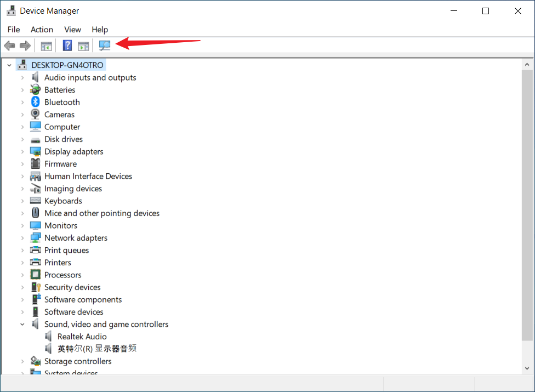Image resolution: width=535 pixels, height=392 pixels.
Task: Open the View menu
Action: tap(72, 30)
